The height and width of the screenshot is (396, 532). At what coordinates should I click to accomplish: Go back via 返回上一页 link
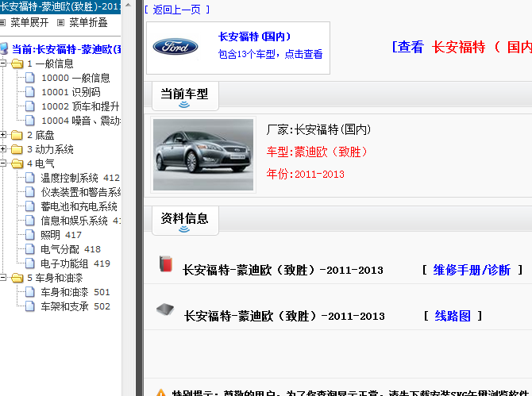(x=177, y=10)
